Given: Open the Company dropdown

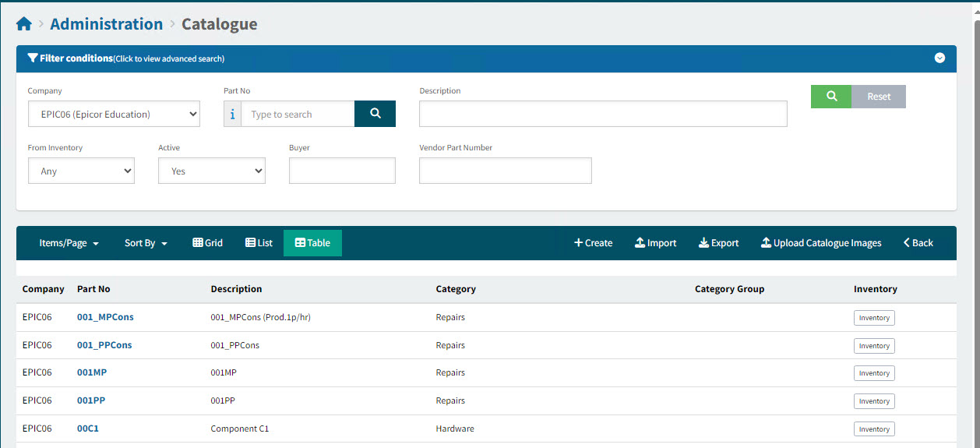Looking at the screenshot, I should [x=114, y=115].
